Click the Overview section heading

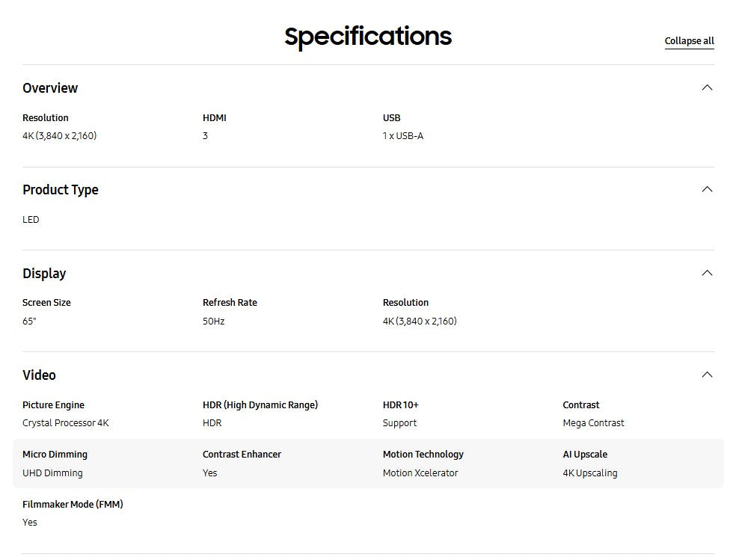pos(50,88)
